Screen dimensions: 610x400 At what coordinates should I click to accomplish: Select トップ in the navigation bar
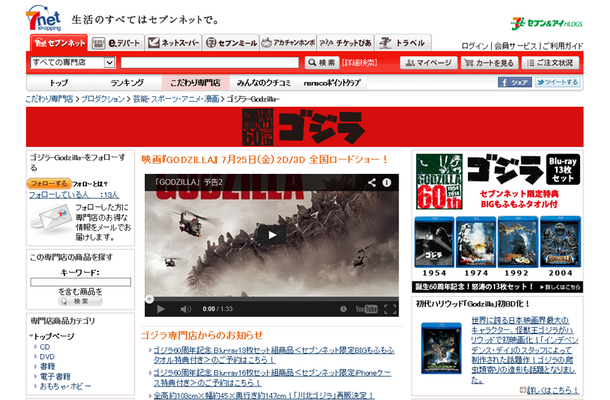point(59,82)
